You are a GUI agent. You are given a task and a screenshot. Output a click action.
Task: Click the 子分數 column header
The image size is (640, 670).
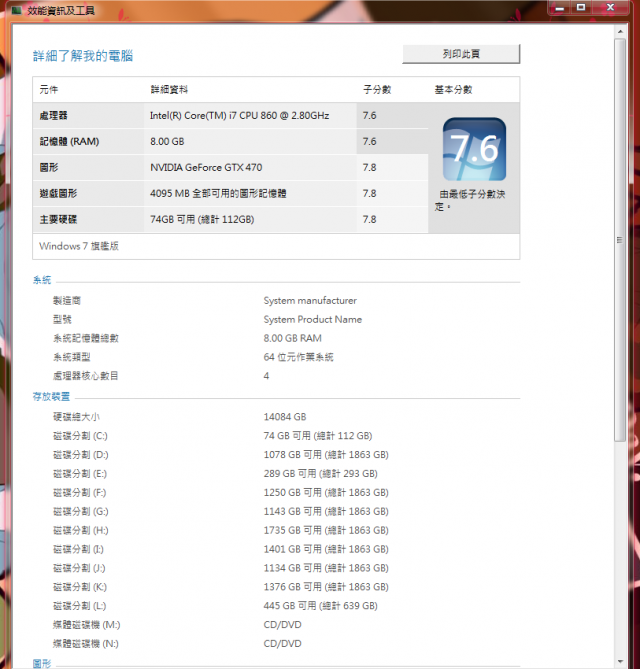coord(377,90)
